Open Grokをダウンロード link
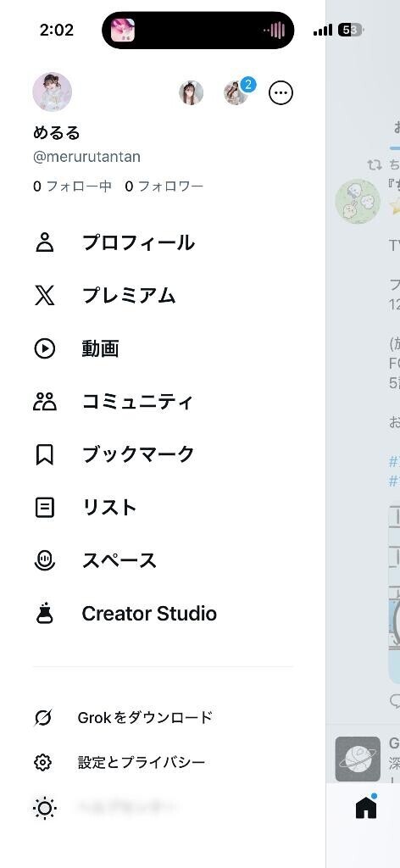Screen dimensions: 400x868 point(145,717)
